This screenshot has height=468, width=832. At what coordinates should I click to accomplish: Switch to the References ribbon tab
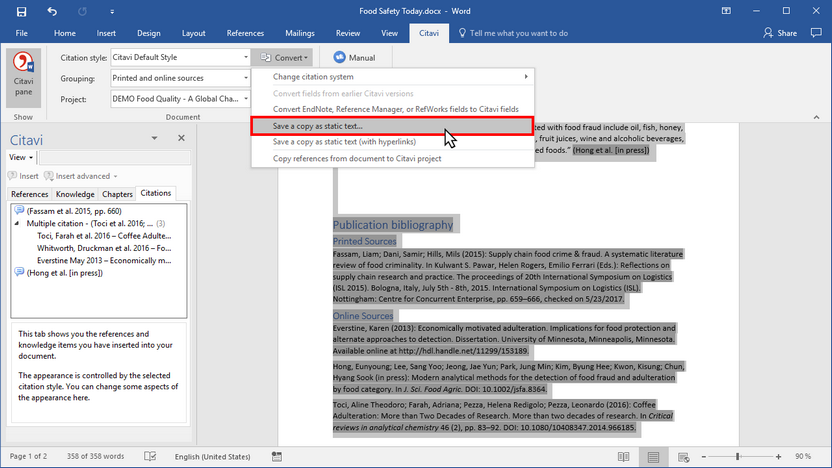[x=245, y=33]
